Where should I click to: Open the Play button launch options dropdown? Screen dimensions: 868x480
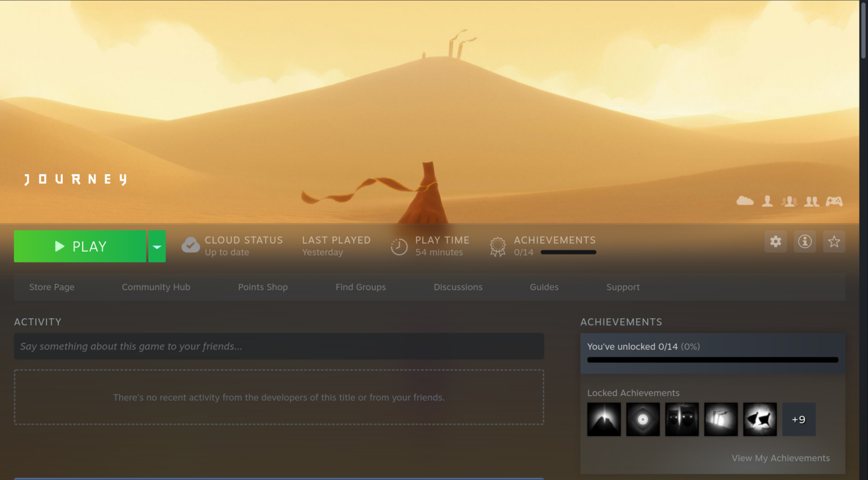(157, 246)
